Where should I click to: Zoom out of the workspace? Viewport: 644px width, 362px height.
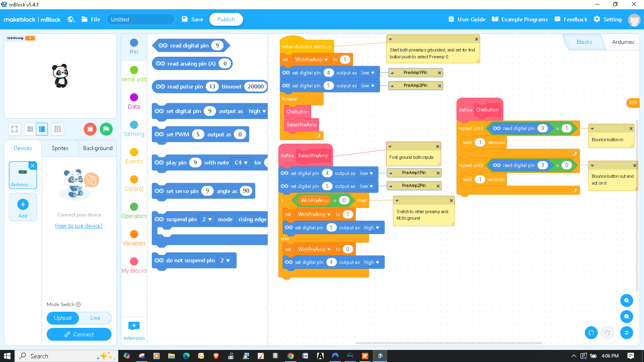(627, 317)
